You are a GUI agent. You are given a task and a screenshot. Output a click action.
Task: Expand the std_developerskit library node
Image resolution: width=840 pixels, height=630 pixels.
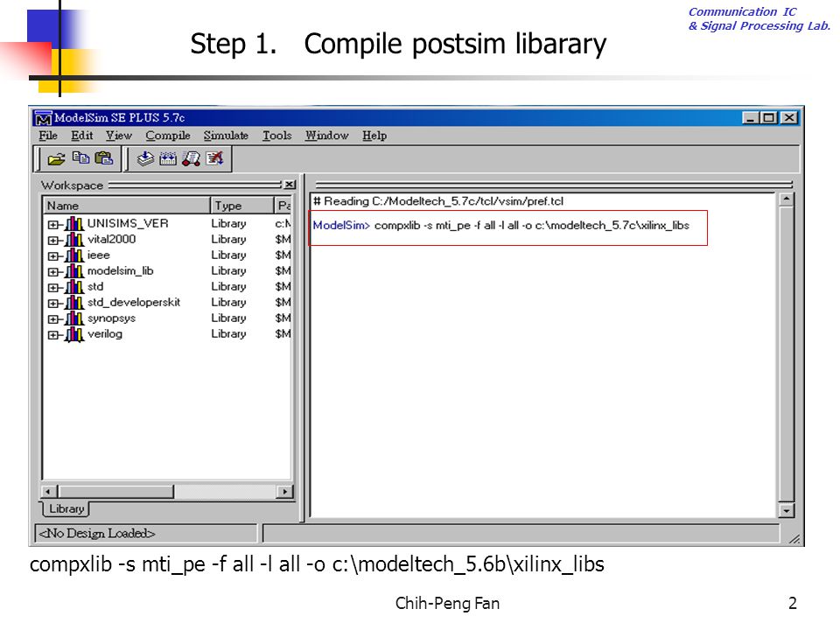coord(52,304)
